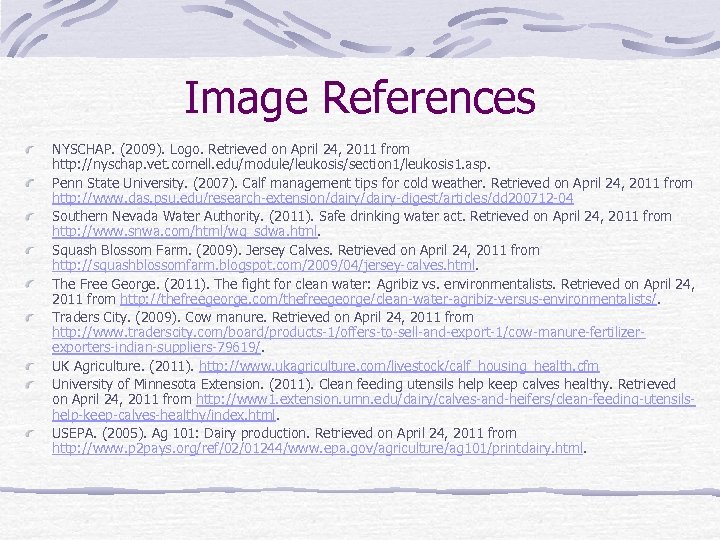
Task: Click the bullet beside The Free George
Action: tap(30, 285)
